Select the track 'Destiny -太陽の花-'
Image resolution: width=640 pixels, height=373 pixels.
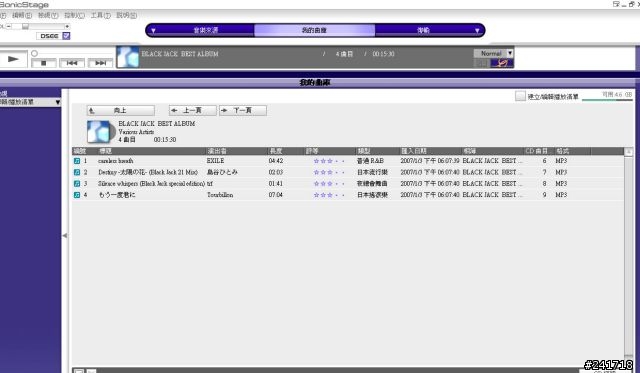(148, 173)
